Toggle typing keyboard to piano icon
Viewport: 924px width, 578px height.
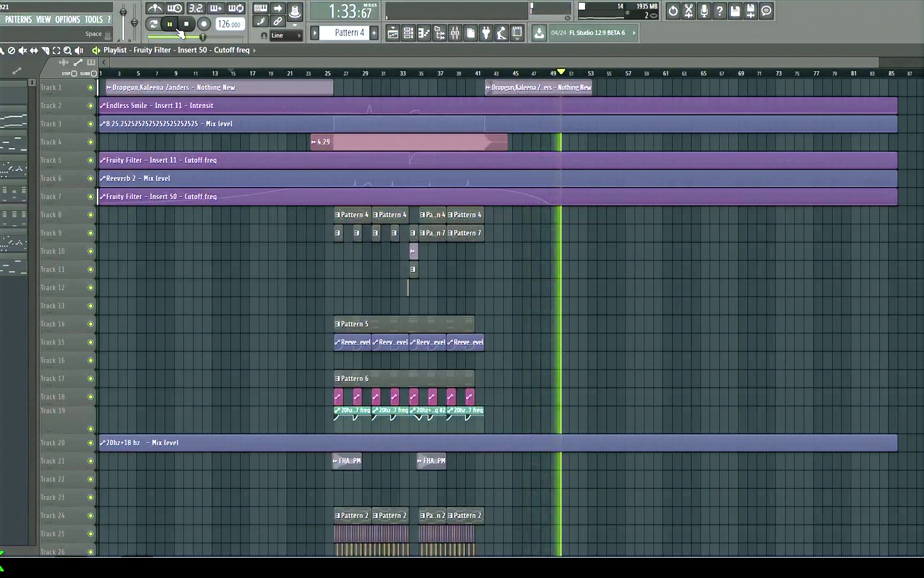[x=260, y=8]
